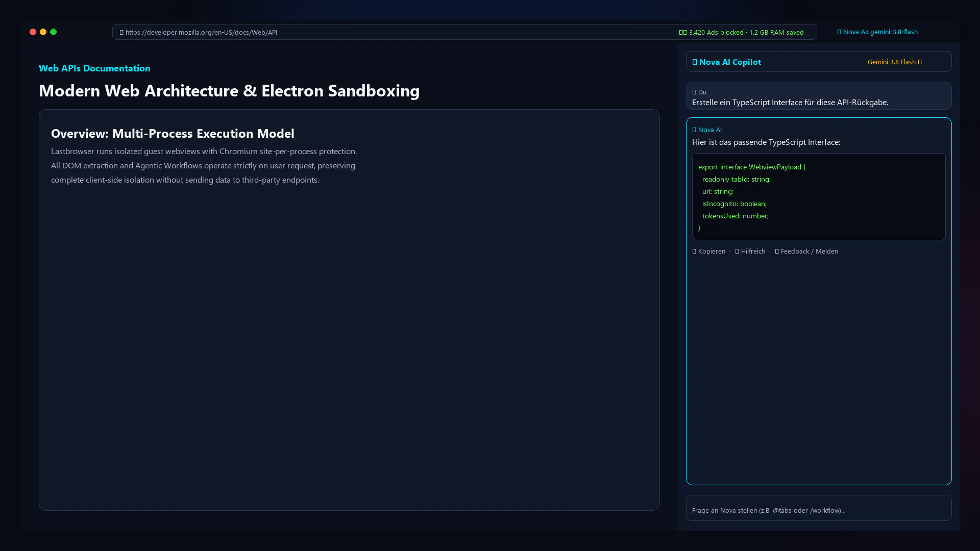Select the heading 'Modern Web Architecture & Electron Sandboxing'
This screenshot has height=551, width=980.
click(229, 91)
